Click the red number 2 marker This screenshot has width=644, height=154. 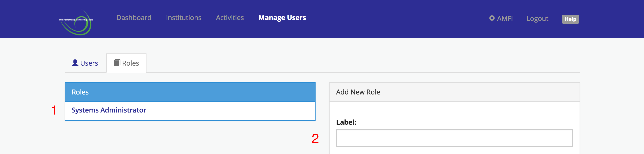[x=315, y=138]
